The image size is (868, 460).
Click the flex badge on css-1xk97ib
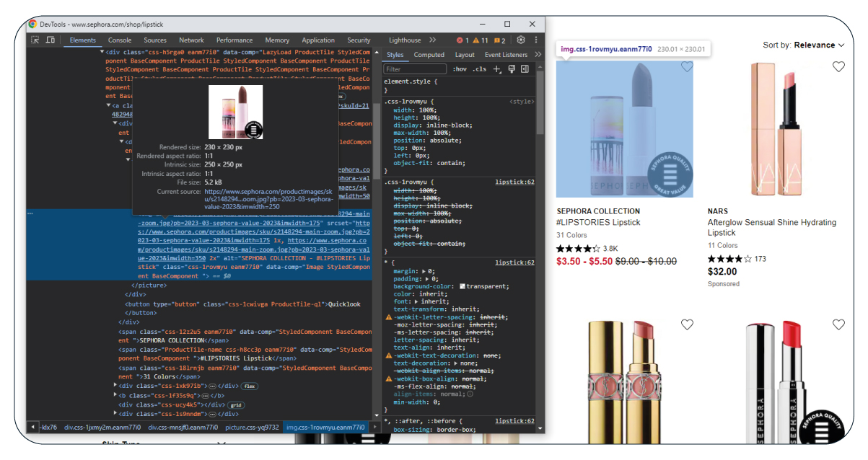click(249, 386)
